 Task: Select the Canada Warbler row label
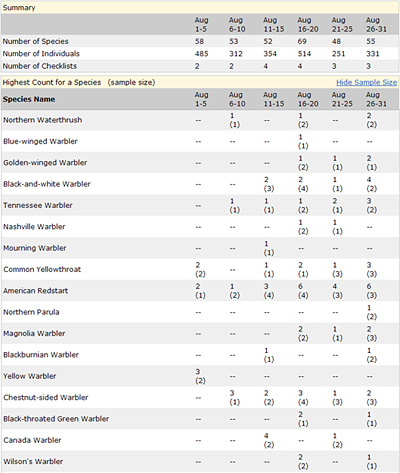[32, 440]
